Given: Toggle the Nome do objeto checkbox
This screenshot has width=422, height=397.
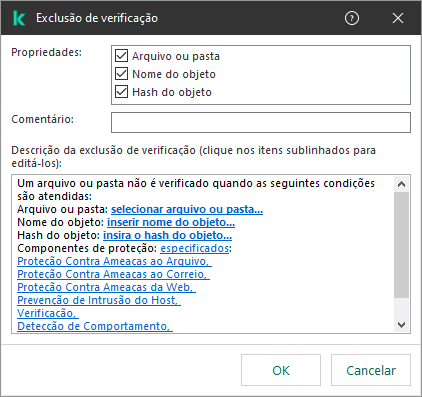Looking at the screenshot, I should (121, 74).
